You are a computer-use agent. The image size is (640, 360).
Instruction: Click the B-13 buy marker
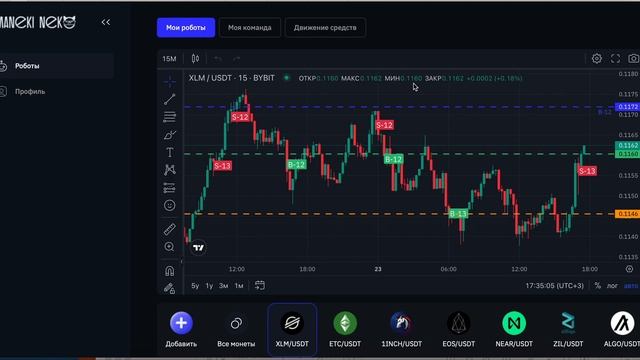pyautogui.click(x=458, y=213)
